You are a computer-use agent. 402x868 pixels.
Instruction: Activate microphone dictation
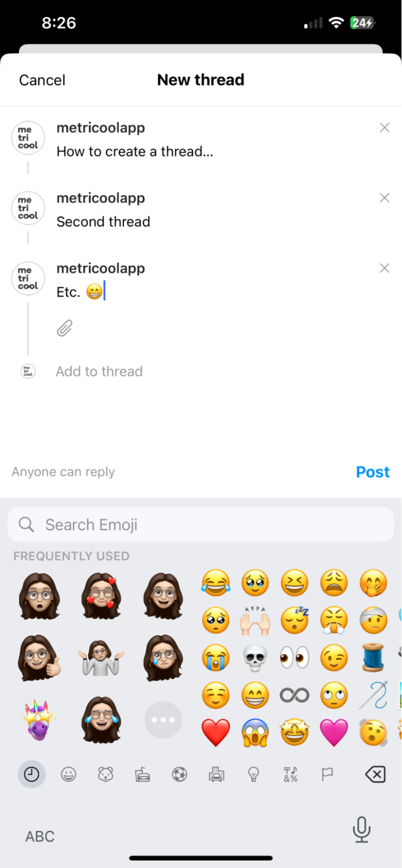[361, 830]
